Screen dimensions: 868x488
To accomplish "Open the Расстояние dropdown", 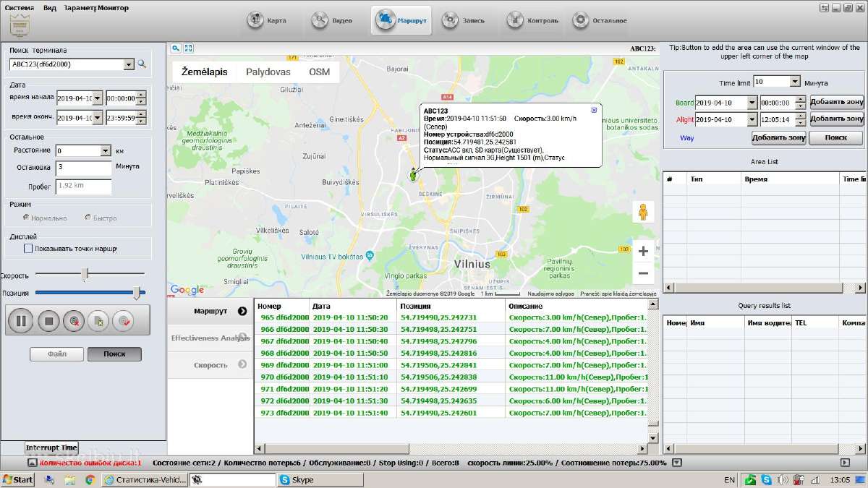I will (x=105, y=151).
